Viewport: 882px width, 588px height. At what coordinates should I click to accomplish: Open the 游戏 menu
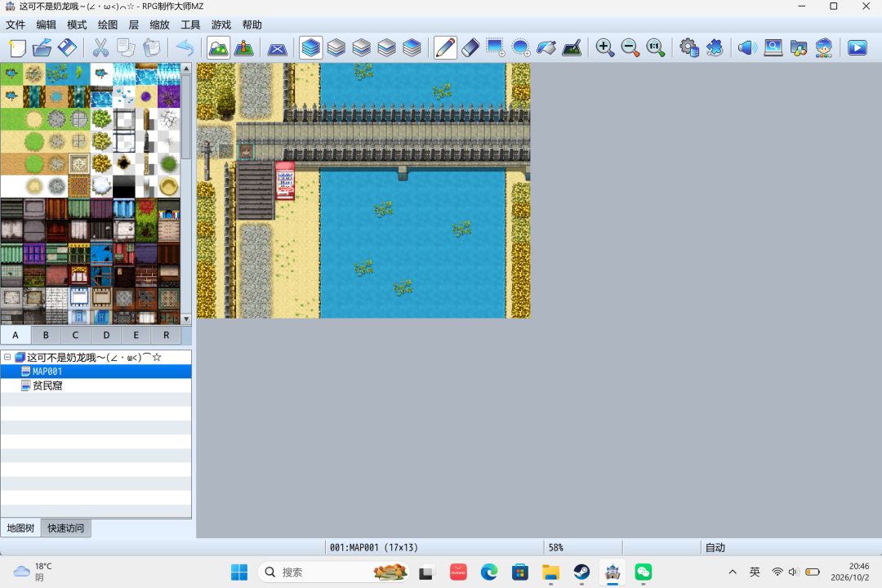tap(221, 24)
